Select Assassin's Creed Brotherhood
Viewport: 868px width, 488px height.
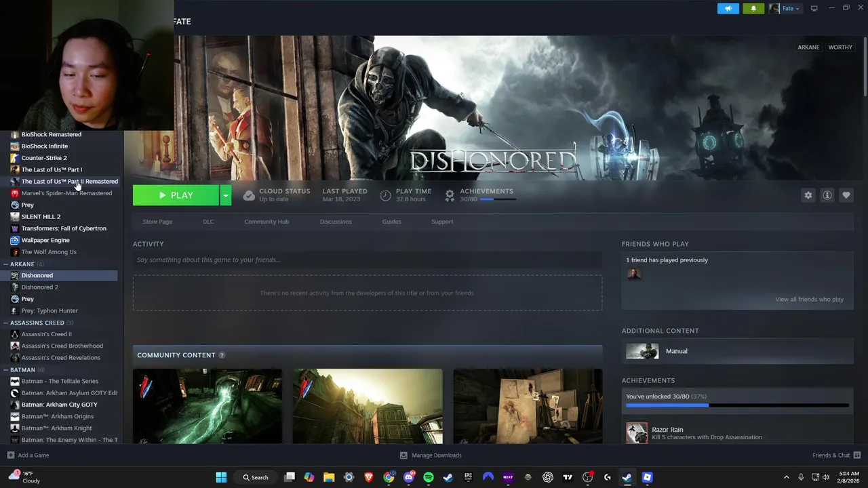(x=62, y=346)
